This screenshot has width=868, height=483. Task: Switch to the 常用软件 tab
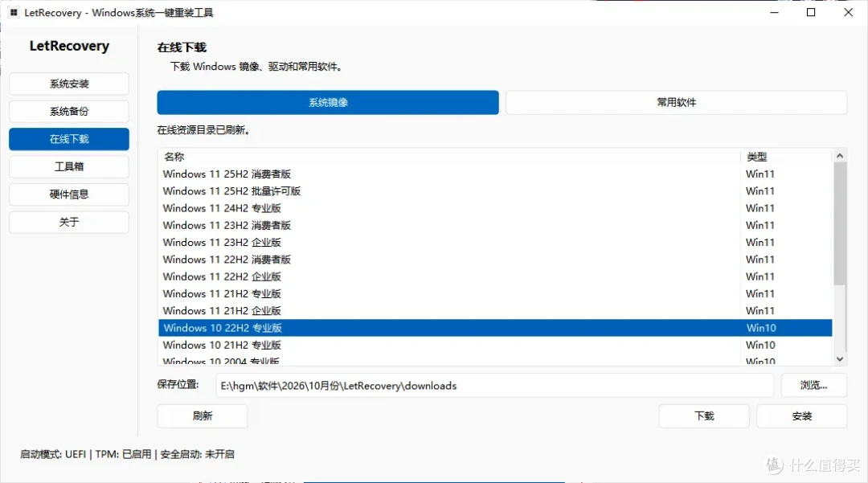[677, 102]
